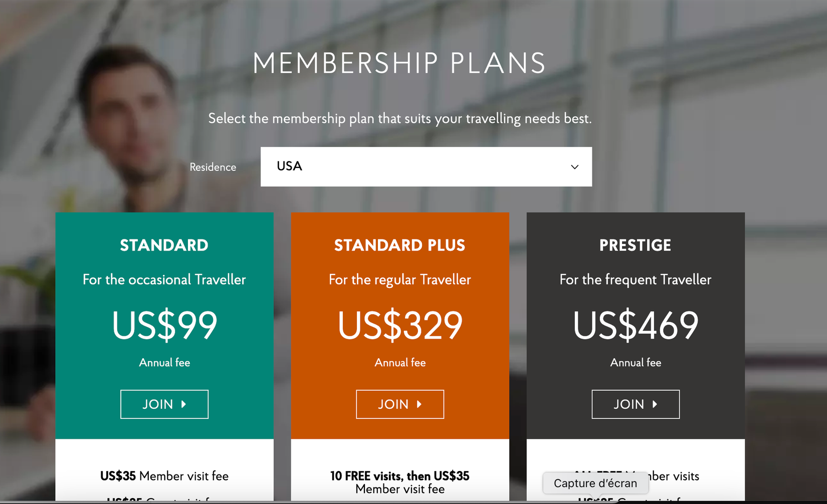827x504 pixels.
Task: Click the arrow icon inside the Prestige JOIN button
Action: (x=656, y=404)
